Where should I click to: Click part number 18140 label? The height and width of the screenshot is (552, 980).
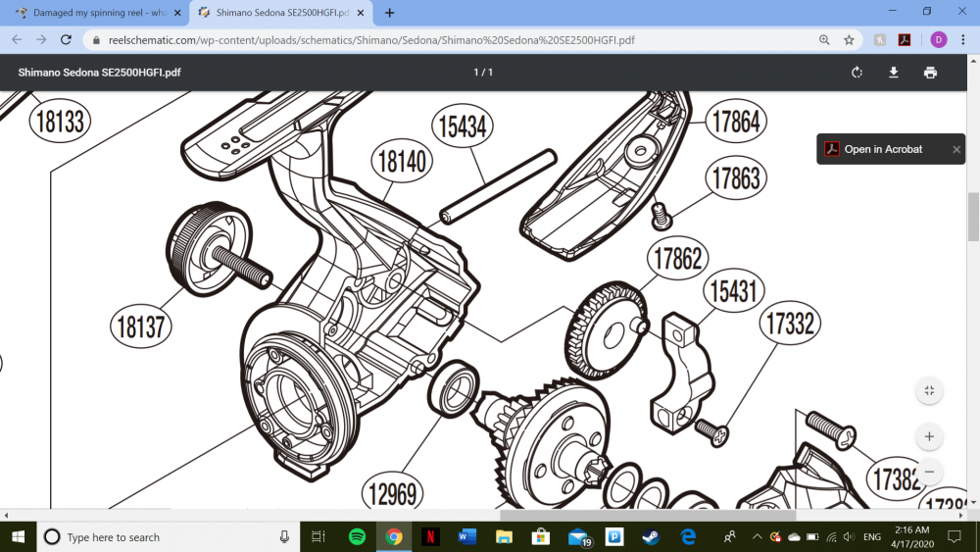402,161
